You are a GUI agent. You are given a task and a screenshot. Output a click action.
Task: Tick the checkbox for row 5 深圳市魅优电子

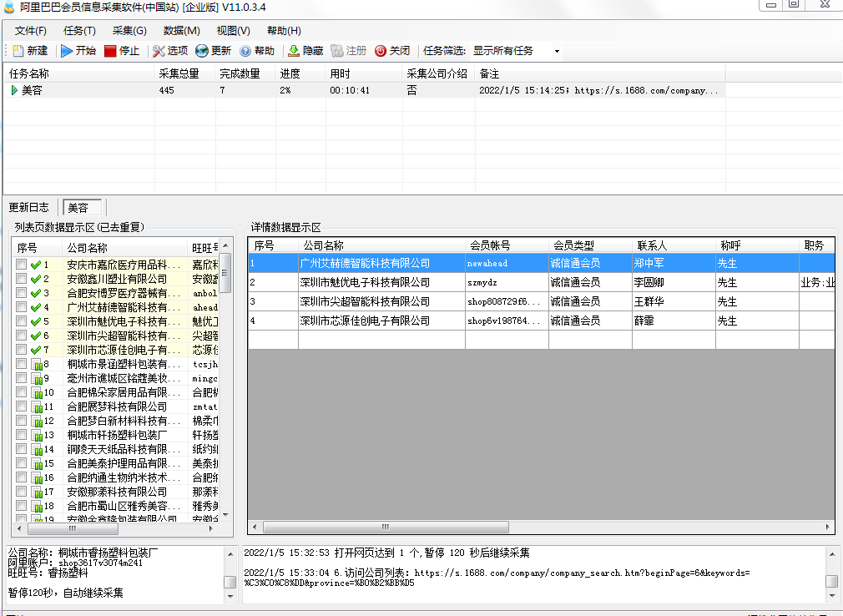coord(21,321)
